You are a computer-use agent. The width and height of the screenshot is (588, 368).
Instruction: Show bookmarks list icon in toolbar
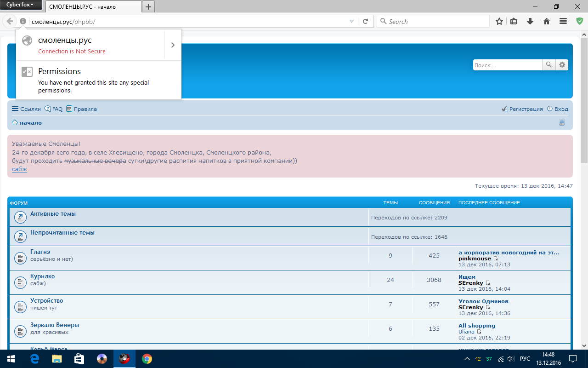[514, 21]
